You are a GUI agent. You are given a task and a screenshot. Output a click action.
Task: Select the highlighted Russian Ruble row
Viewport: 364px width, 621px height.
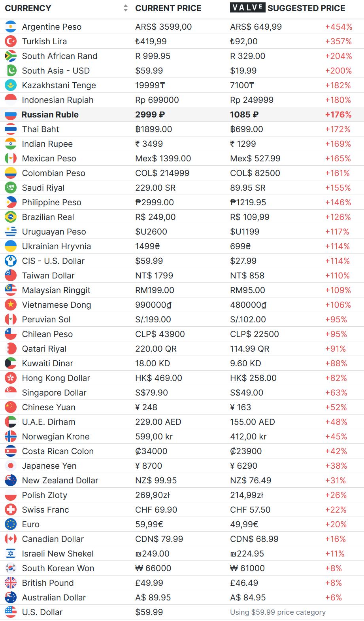182,115
